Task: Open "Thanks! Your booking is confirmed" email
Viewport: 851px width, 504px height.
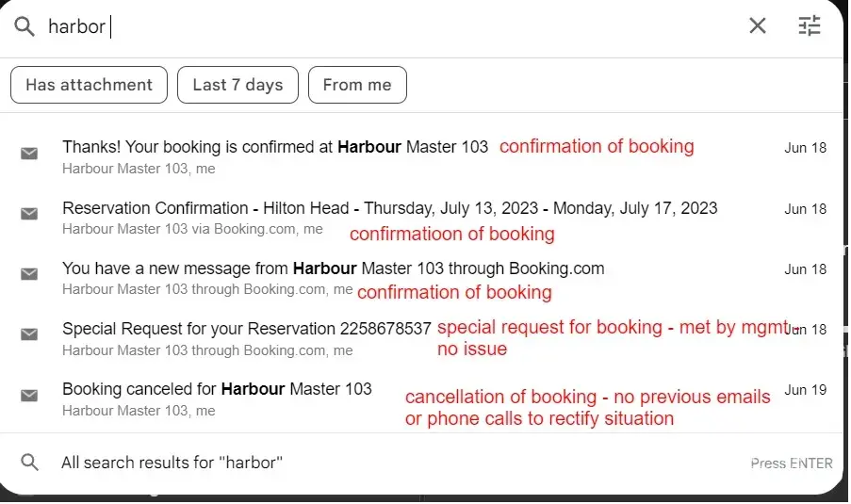Action: (275, 147)
